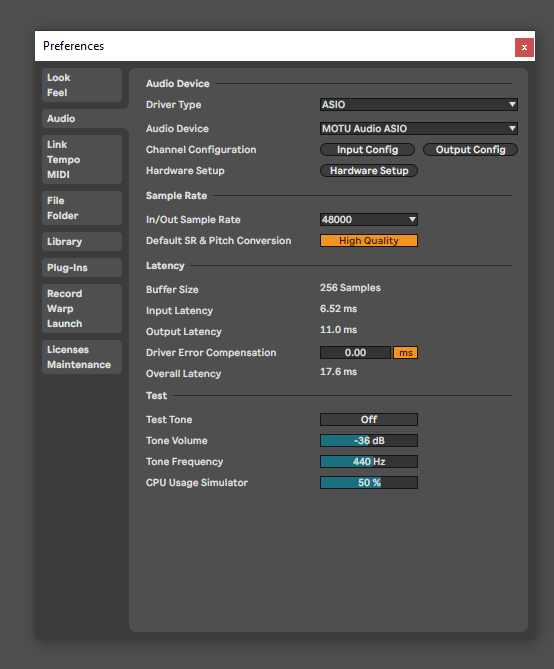Click the Channel Configuration label

click(x=201, y=150)
